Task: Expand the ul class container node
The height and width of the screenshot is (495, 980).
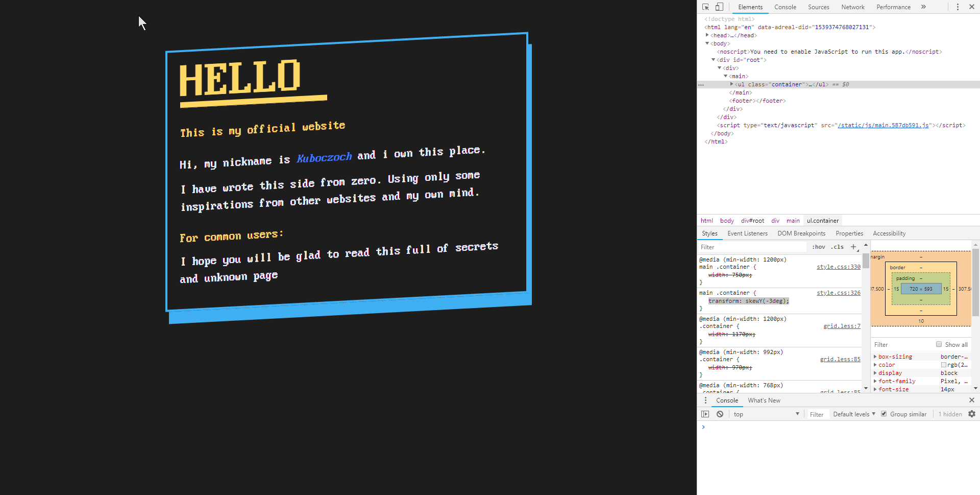Action: (x=731, y=84)
